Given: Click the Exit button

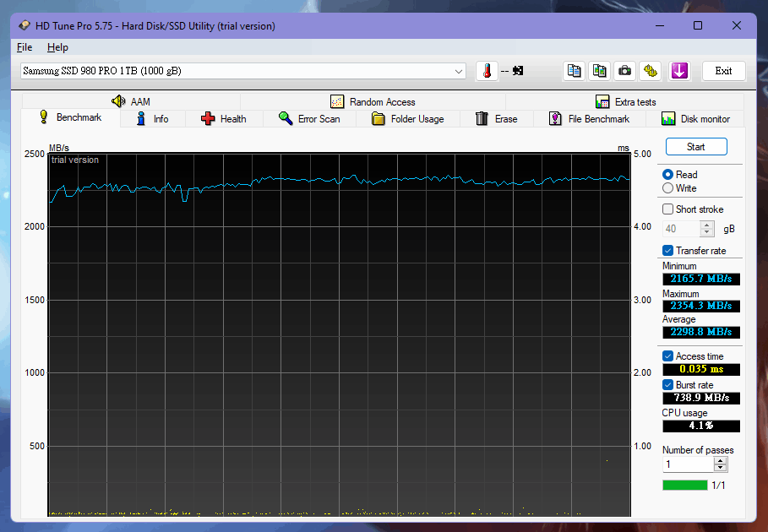Looking at the screenshot, I should tap(723, 71).
